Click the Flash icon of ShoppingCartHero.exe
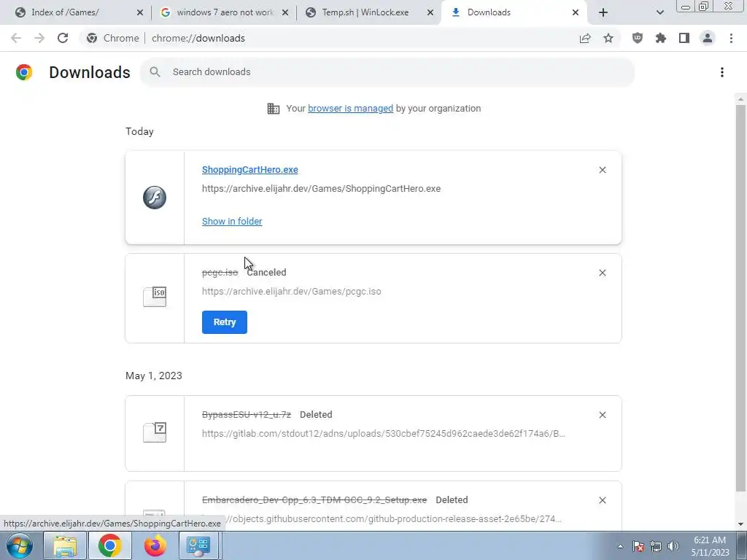Image resolution: width=747 pixels, height=560 pixels. (155, 198)
